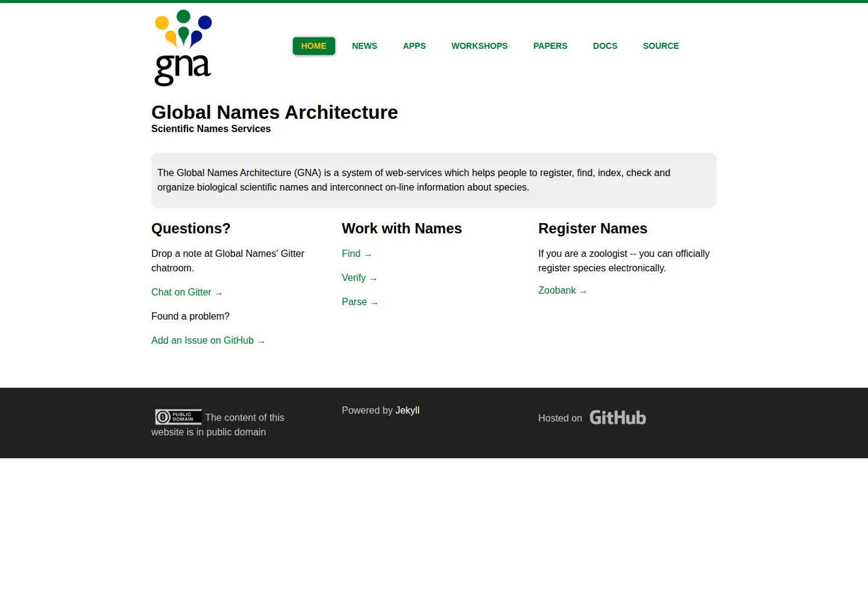Click the Register Names heading

[x=593, y=229]
